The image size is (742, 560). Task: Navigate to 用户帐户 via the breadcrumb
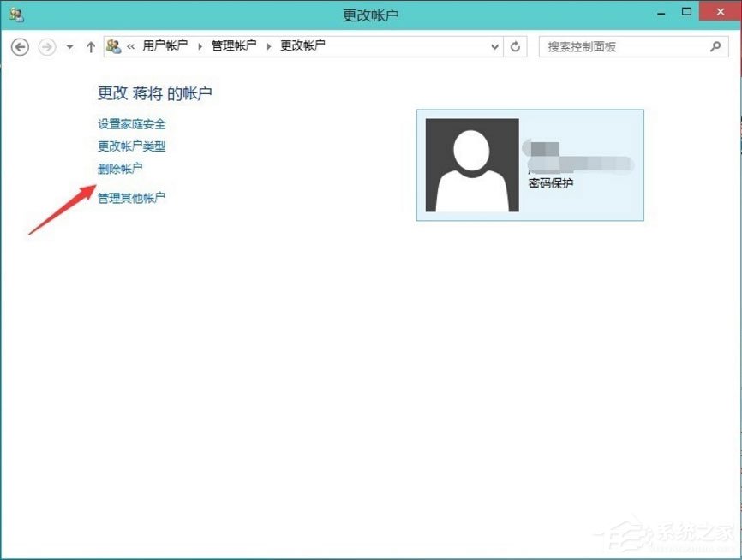point(165,47)
